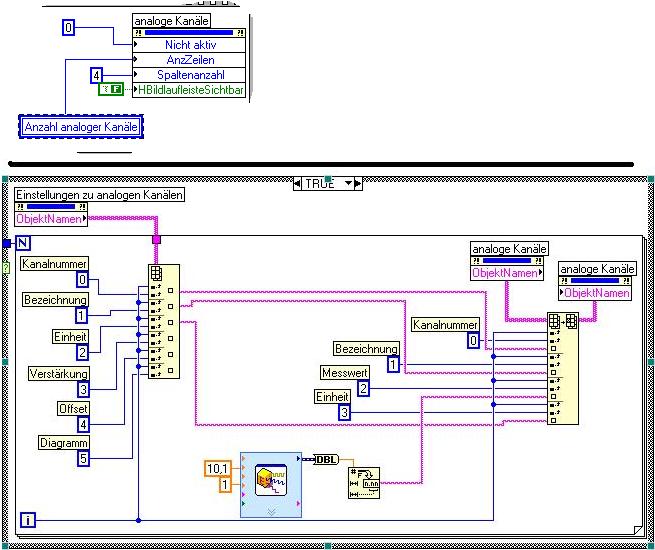The height and width of the screenshot is (550, 655).
Task: Click the constant 5 under Diagramm
Action: (83, 459)
